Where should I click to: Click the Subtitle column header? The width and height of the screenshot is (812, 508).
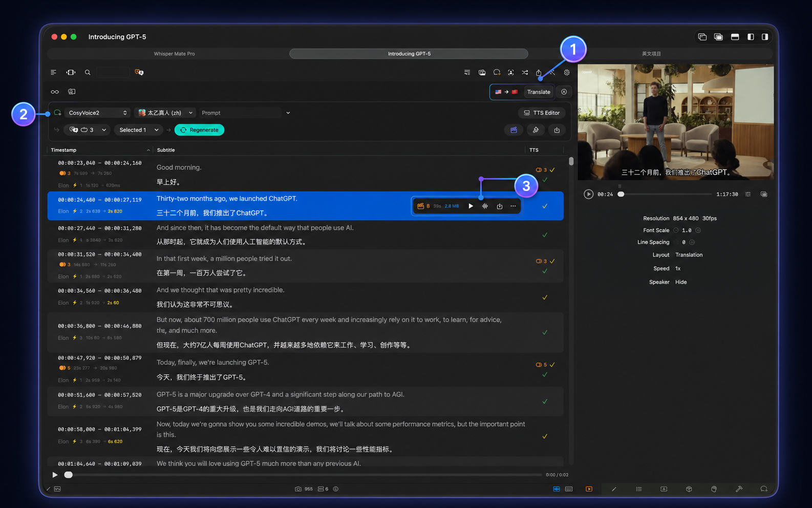[x=166, y=150]
